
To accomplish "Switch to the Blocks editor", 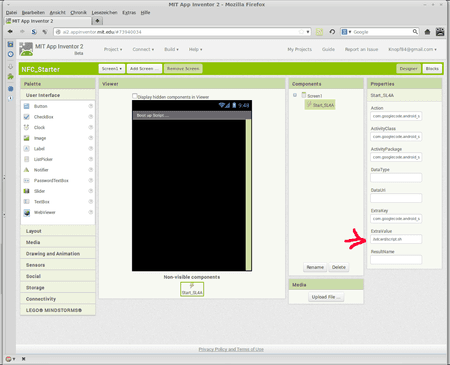I will [x=432, y=69].
